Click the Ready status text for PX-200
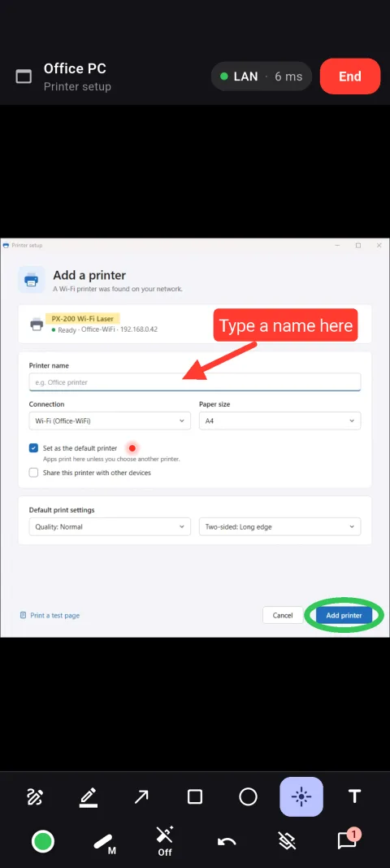This screenshot has width=390, height=868. pos(67,329)
